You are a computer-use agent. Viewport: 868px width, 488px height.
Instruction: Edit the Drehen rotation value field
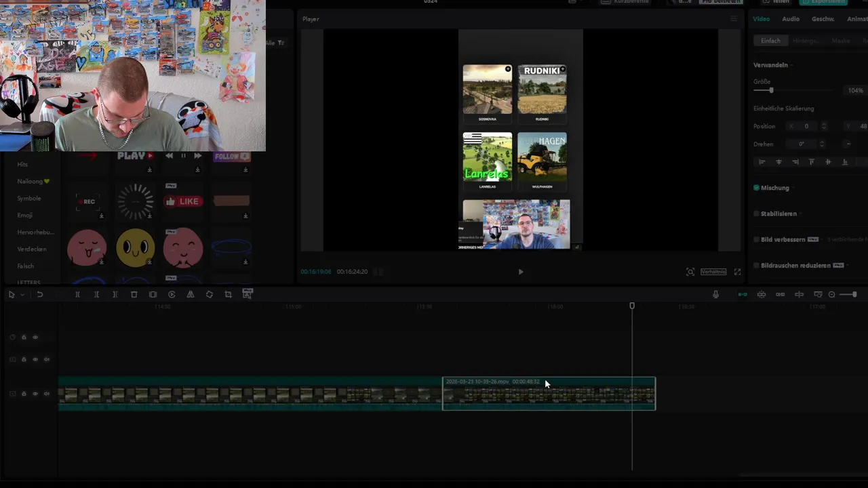tap(802, 144)
